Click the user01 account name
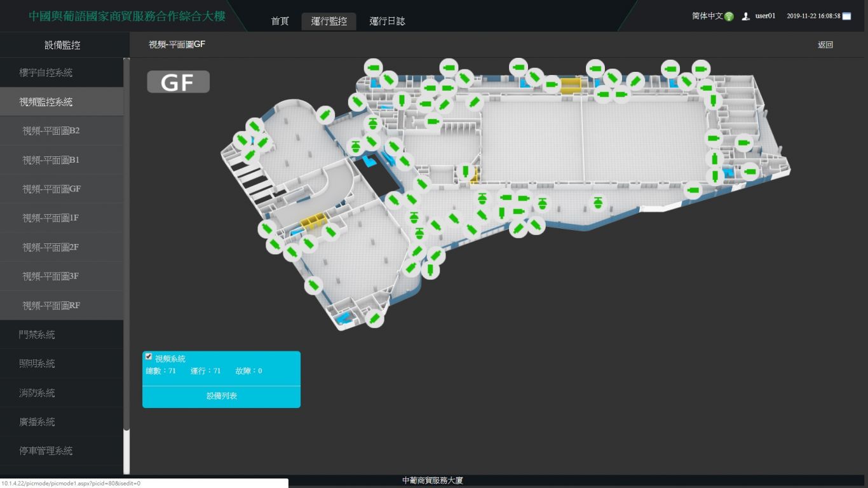Viewport: 868px width, 488px height. coord(765,17)
